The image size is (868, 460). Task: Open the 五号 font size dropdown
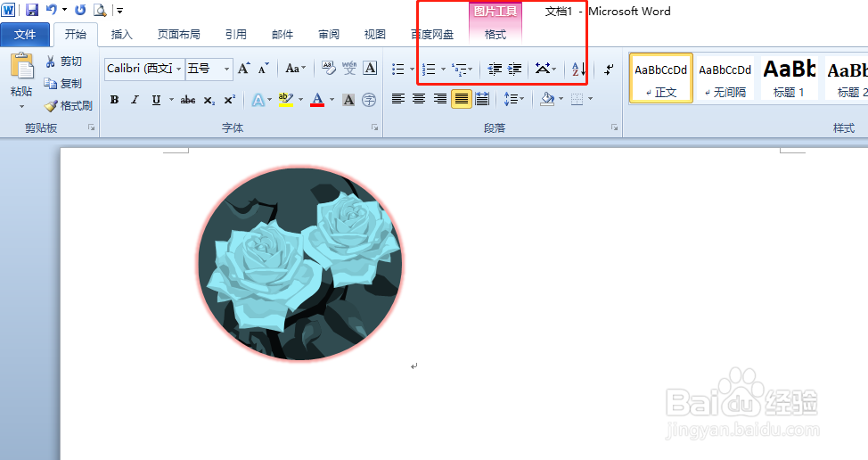pyautogui.click(x=226, y=70)
